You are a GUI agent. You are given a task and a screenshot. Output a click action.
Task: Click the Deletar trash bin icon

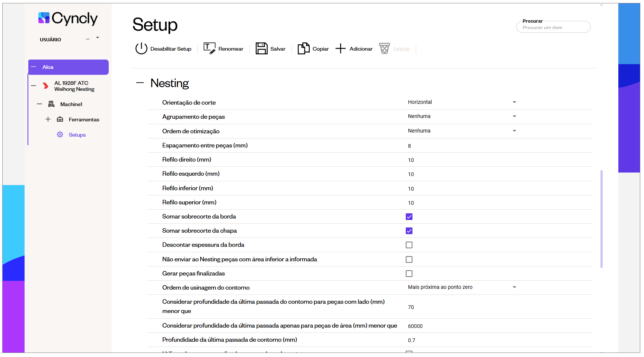[x=385, y=48]
